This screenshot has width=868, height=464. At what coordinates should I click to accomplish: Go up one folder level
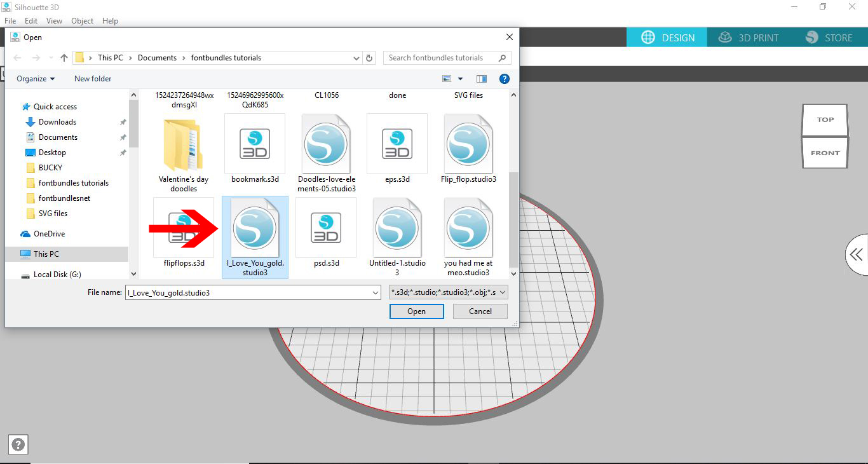coord(64,58)
